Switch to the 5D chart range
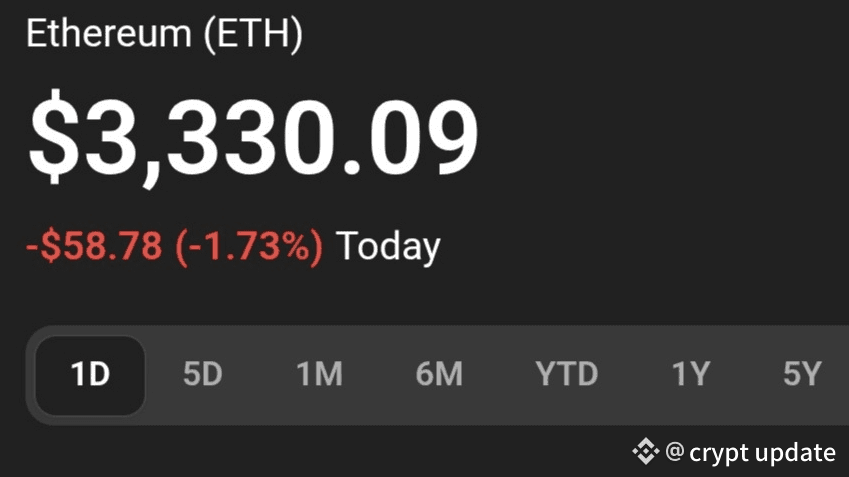 pos(203,375)
